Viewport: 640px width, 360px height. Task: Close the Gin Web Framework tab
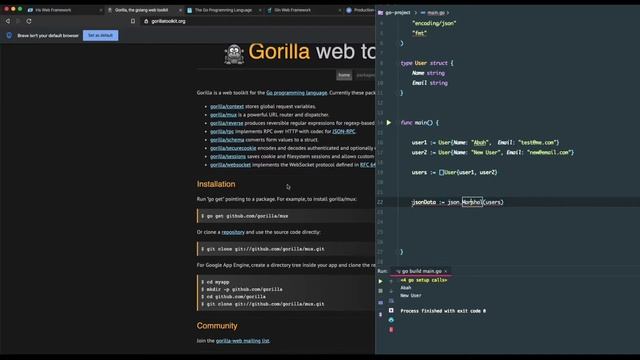340,10
